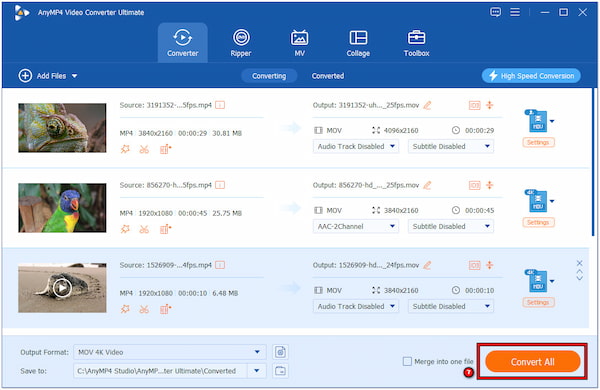This screenshot has height=390, width=600.
Task: Open snapshot folder icon beside Output Format
Action: tap(280, 352)
